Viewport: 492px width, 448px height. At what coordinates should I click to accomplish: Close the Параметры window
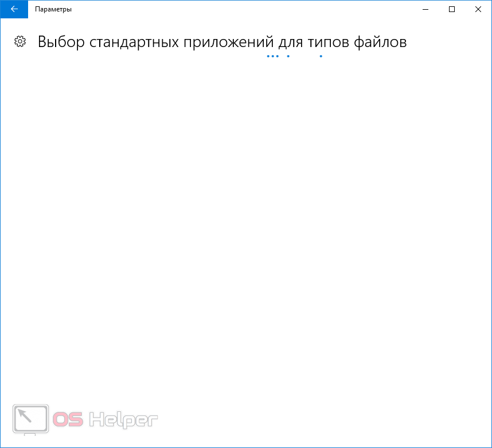(x=478, y=9)
